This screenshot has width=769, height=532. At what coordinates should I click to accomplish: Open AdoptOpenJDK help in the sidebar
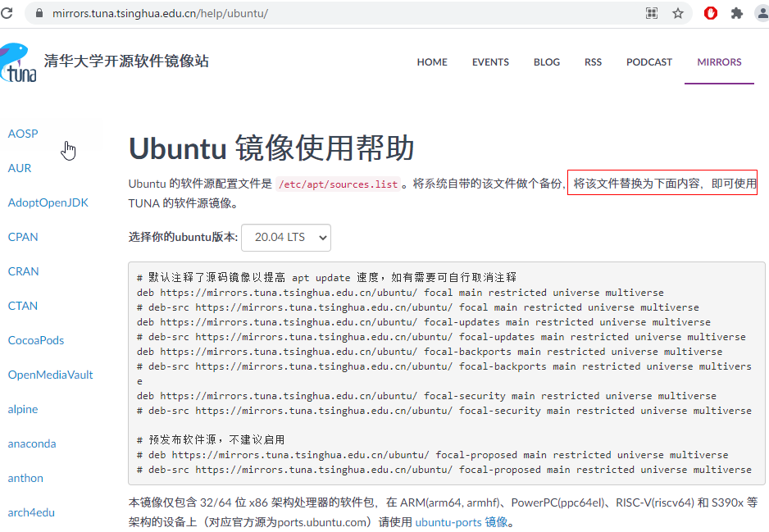48,202
